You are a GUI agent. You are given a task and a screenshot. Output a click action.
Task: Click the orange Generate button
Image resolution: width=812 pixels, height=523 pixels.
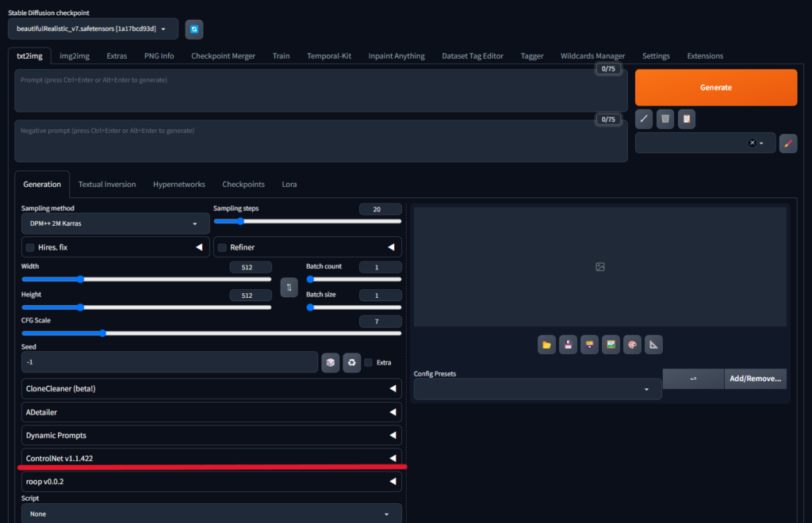716,87
